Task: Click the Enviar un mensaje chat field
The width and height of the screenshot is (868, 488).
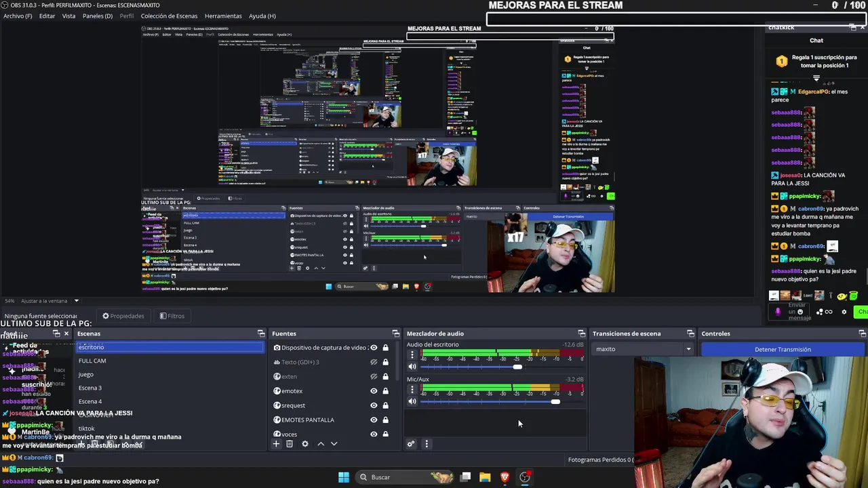Action: [800, 312]
